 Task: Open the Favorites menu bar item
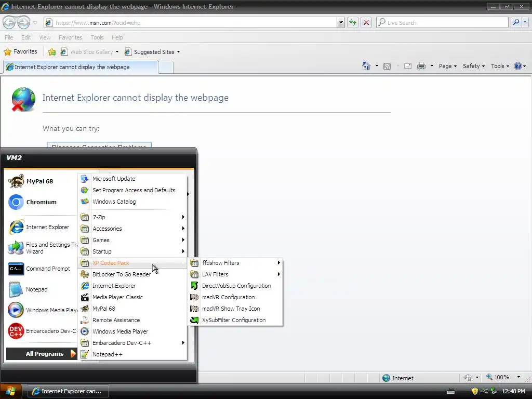(x=71, y=37)
